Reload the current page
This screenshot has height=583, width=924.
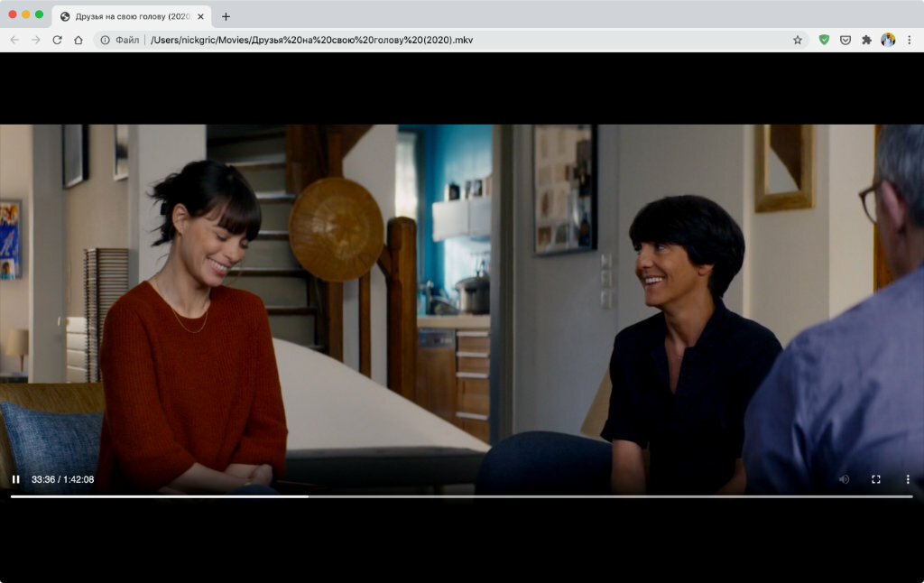pos(57,40)
